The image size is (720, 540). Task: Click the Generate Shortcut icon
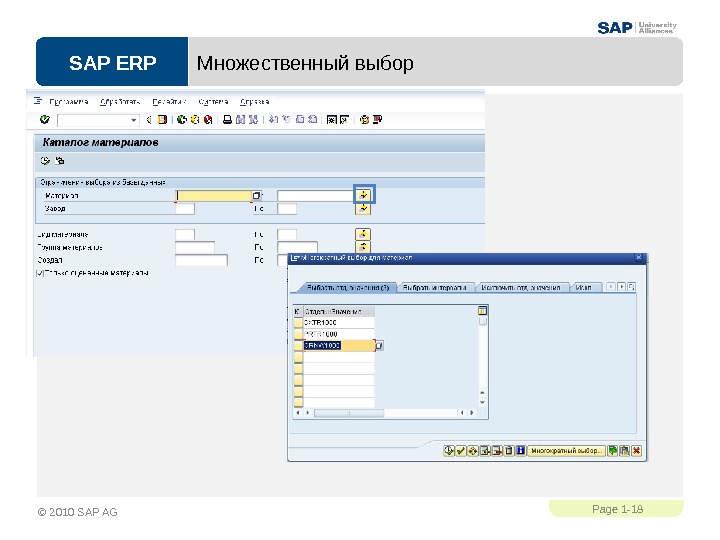[x=344, y=120]
